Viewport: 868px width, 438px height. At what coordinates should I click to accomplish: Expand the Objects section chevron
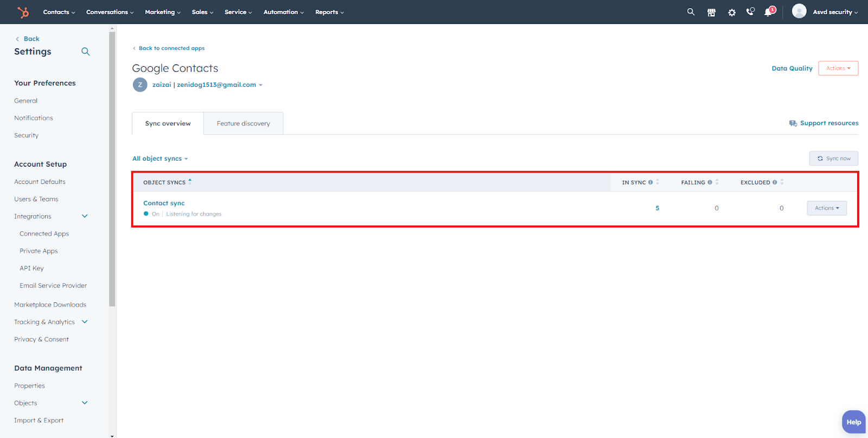tap(85, 403)
